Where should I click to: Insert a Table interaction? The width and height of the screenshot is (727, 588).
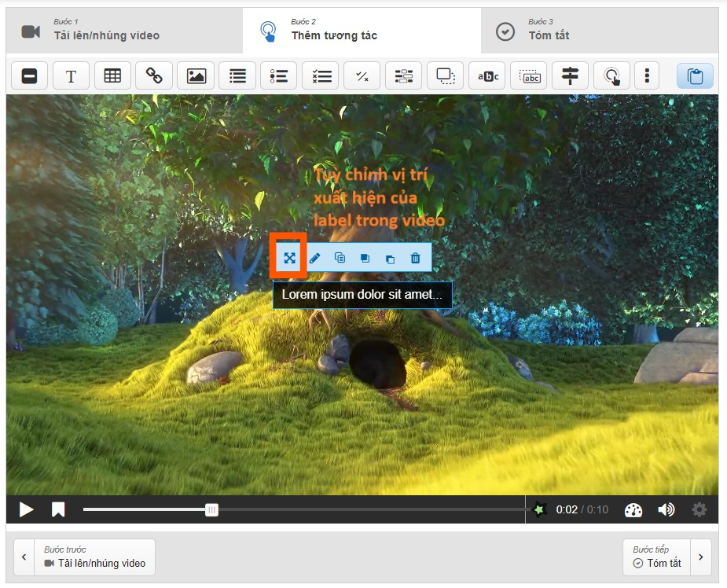click(x=112, y=76)
